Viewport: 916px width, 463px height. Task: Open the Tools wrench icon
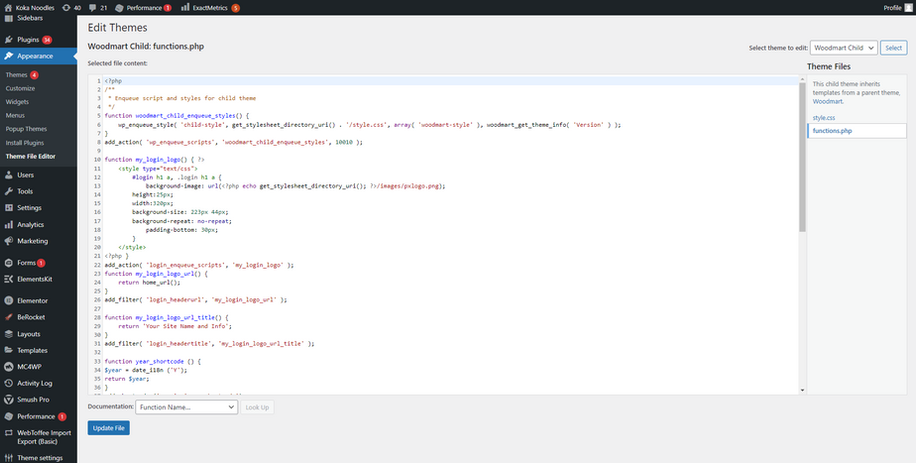[9, 191]
